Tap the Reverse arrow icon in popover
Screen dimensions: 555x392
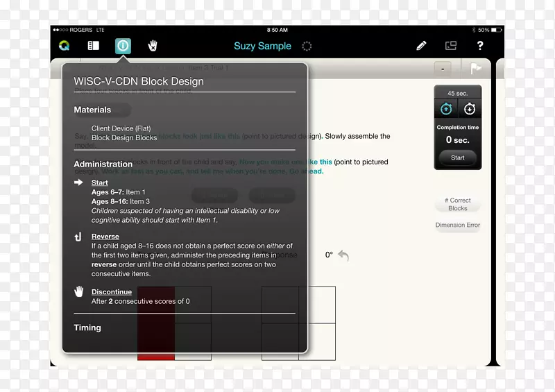78,237
